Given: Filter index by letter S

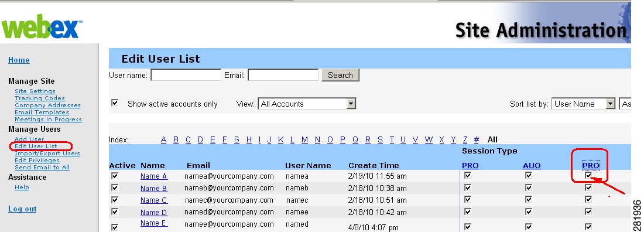Looking at the screenshot, I should (381, 140).
